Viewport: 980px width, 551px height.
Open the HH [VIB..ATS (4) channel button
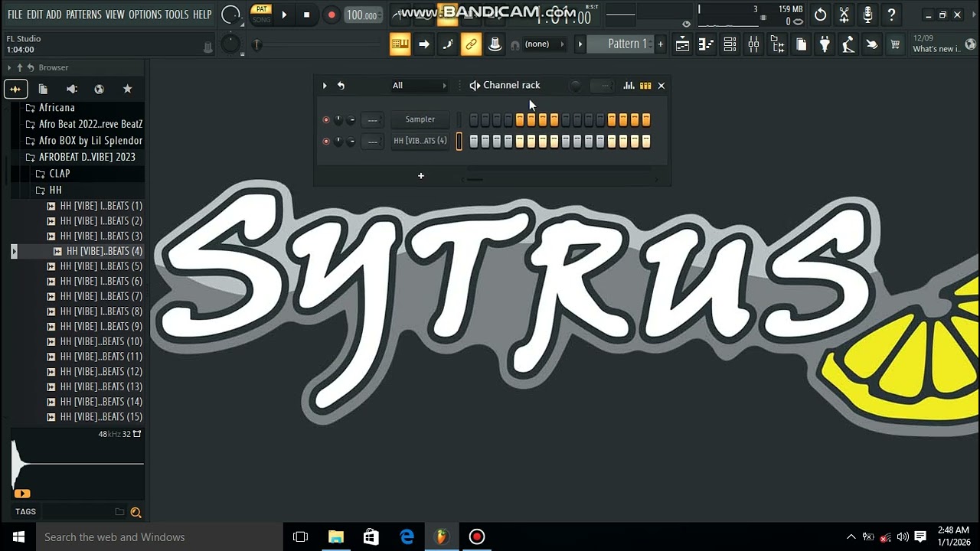point(420,141)
